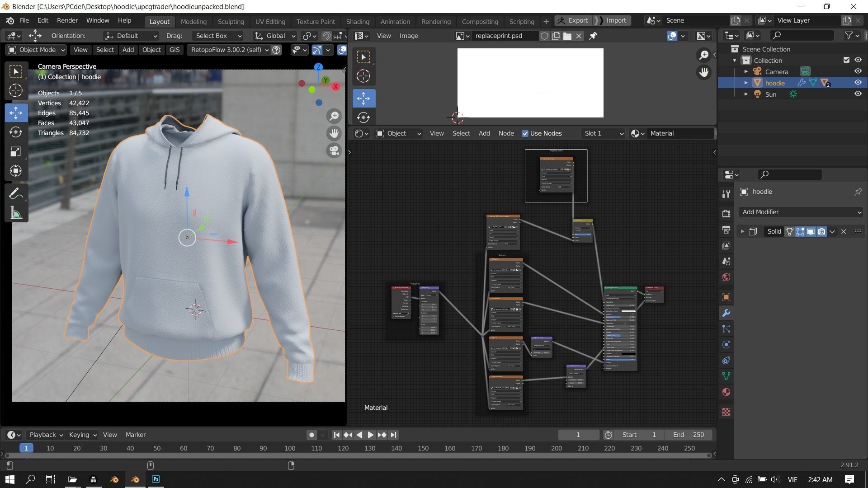Open the Slot 1 material slot dropdown
Image resolution: width=868 pixels, height=488 pixels.
[x=604, y=133]
